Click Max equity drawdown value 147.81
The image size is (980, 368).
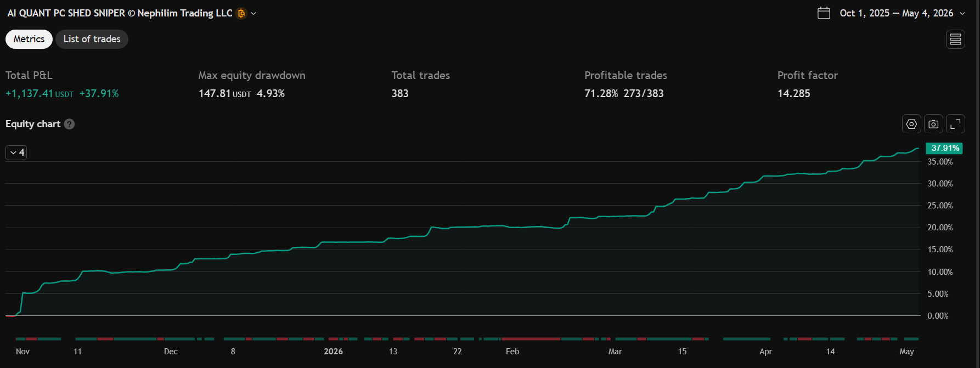pyautogui.click(x=215, y=94)
